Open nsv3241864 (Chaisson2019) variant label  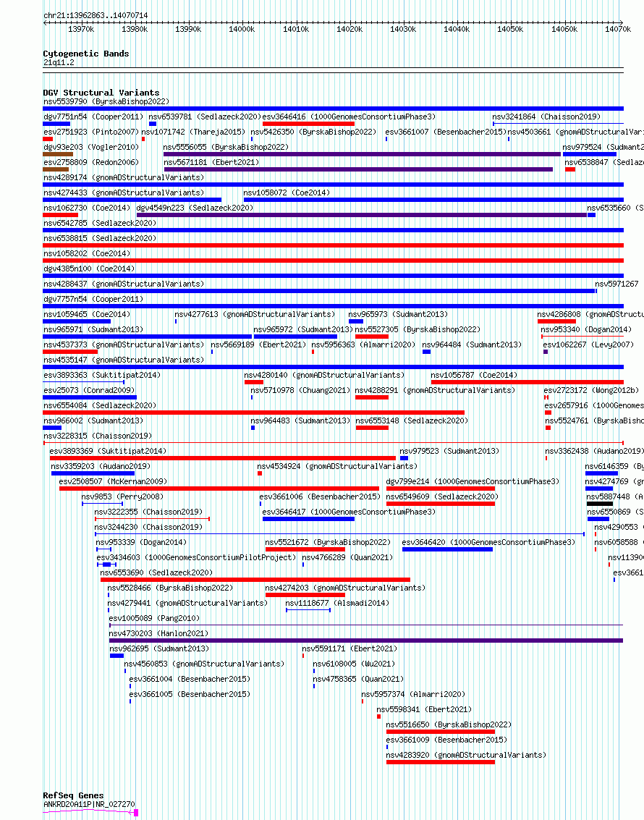click(x=546, y=117)
